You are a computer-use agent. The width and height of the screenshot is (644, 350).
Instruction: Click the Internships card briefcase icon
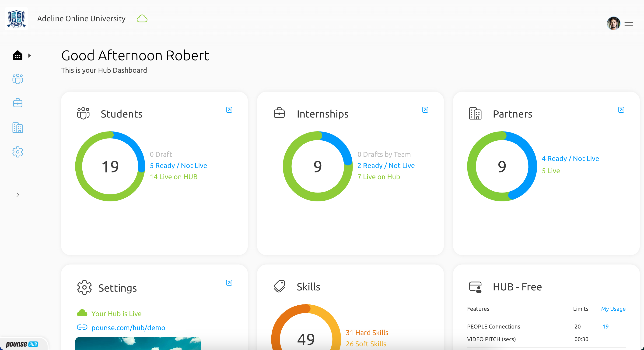coord(279,113)
